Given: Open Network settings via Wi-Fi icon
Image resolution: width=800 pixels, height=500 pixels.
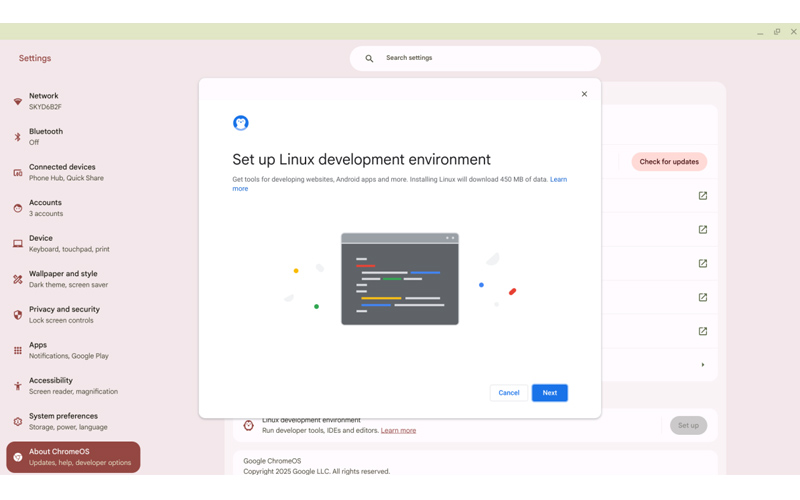Looking at the screenshot, I should click(18, 101).
